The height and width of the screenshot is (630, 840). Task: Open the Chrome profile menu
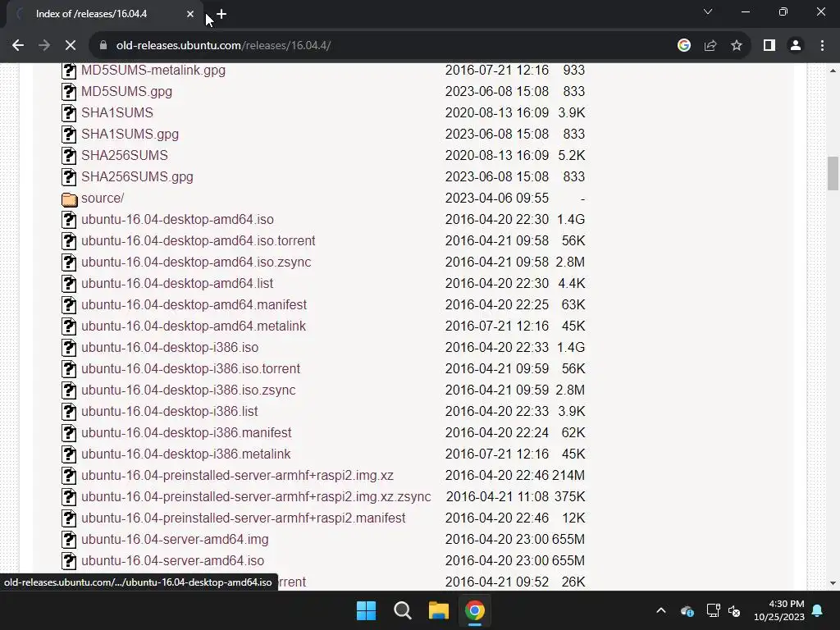(x=796, y=46)
